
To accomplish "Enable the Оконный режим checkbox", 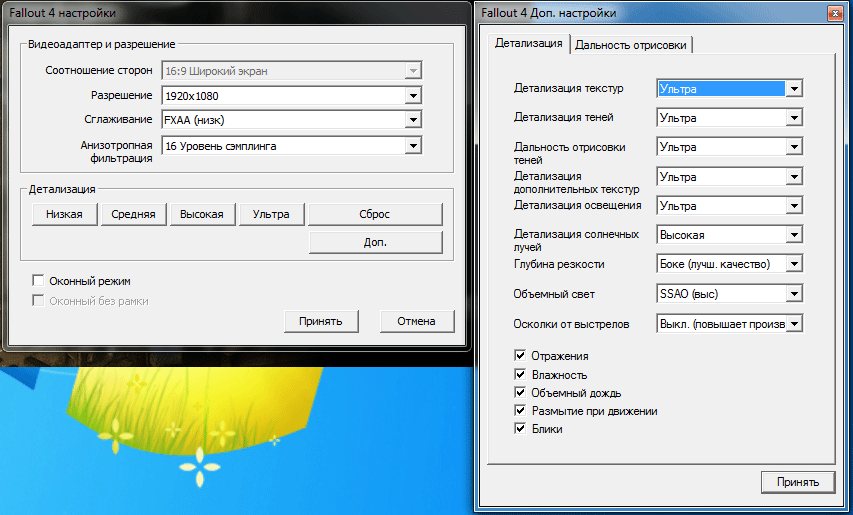I will 38,281.
